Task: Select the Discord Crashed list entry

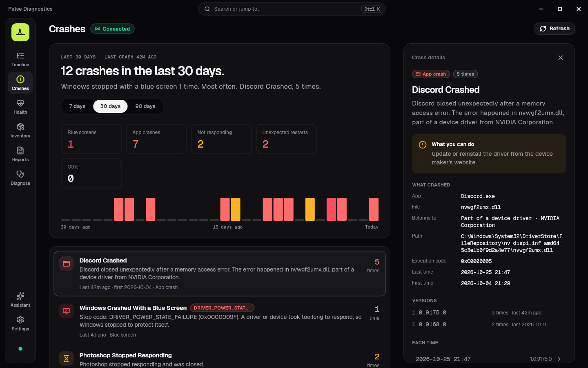Action: tap(220, 274)
